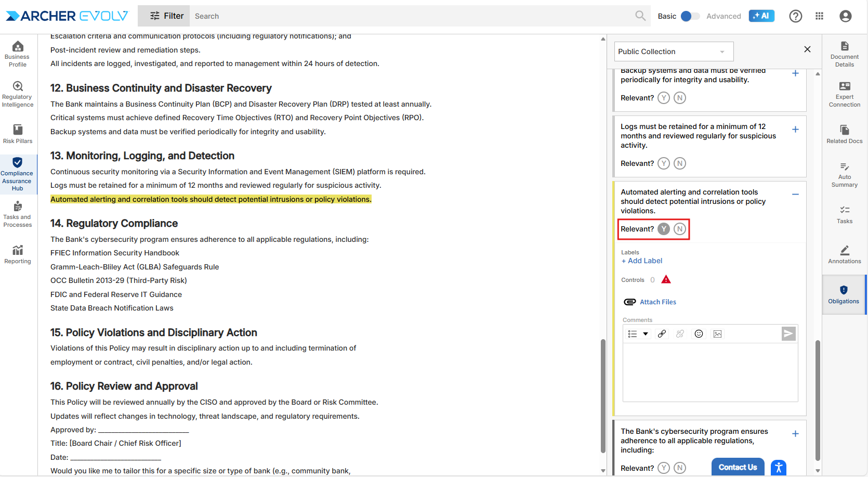Insert emoji in the comment toolbar
This screenshot has height=477, width=868.
pos(699,334)
